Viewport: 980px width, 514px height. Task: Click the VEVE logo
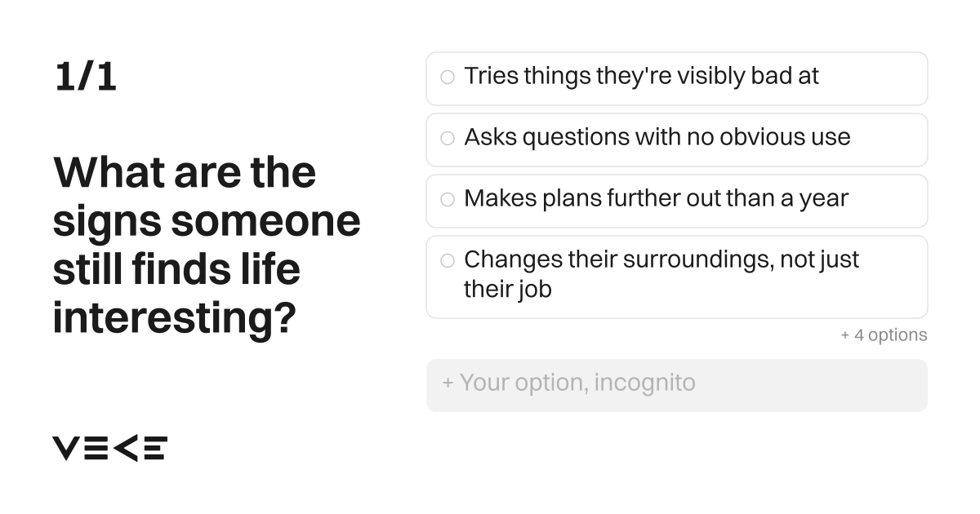coord(110,448)
